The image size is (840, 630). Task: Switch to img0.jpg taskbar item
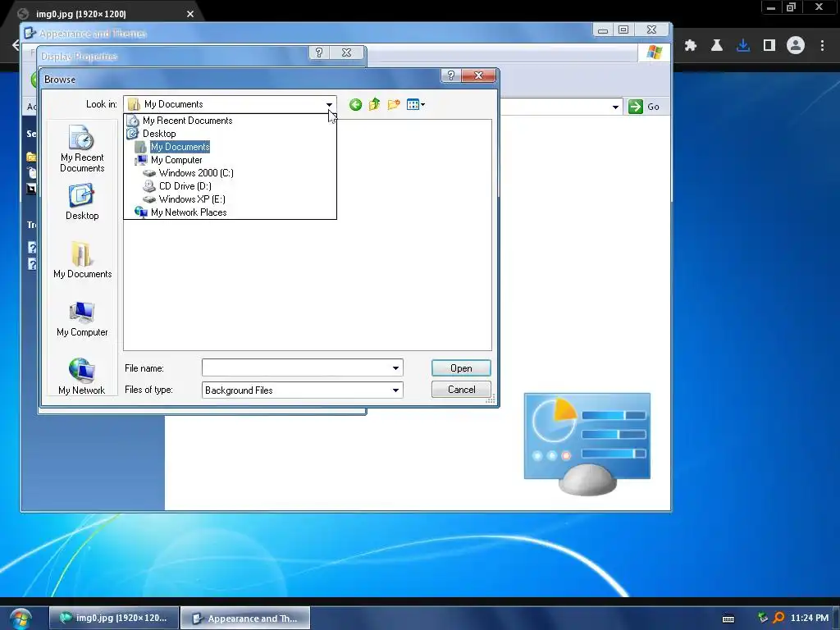(x=113, y=619)
